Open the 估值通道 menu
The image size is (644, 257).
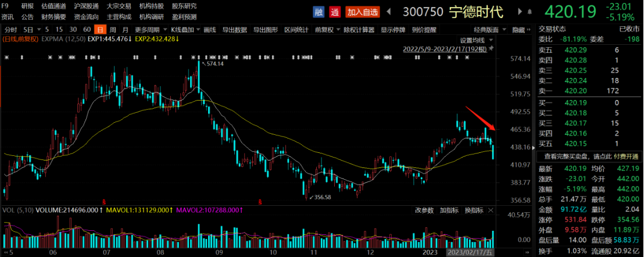coord(54,6)
